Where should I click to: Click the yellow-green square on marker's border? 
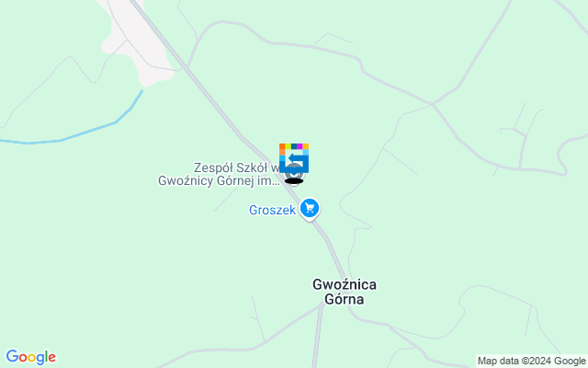pos(288,146)
